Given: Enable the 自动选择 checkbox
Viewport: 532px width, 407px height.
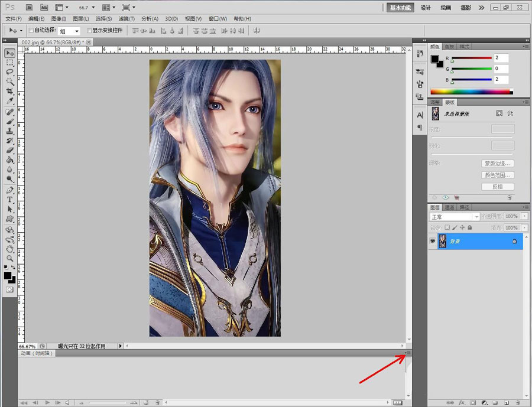Looking at the screenshot, I should [32, 30].
